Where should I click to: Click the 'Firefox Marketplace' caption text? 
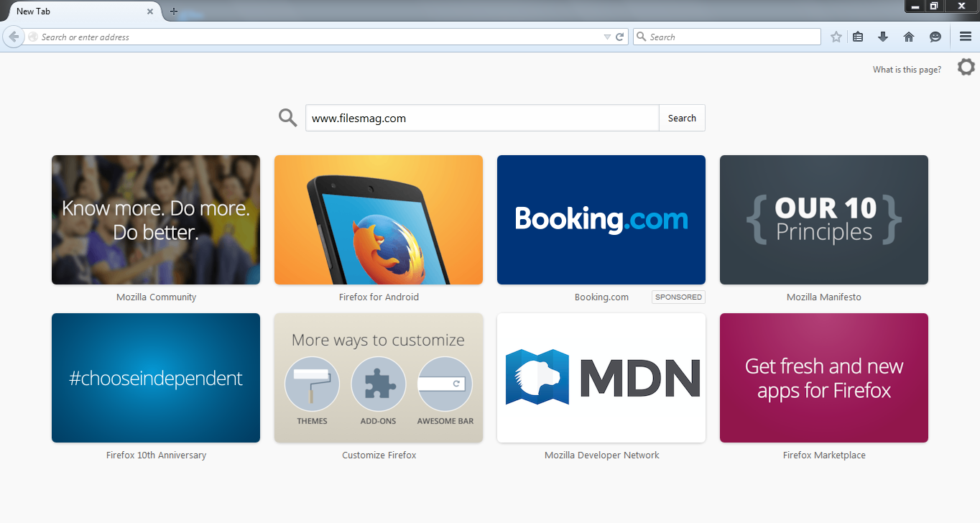(x=824, y=455)
